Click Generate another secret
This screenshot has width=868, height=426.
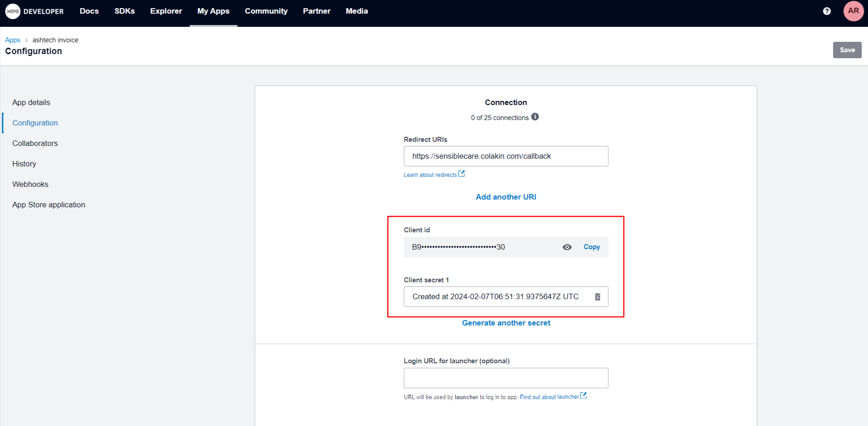506,323
